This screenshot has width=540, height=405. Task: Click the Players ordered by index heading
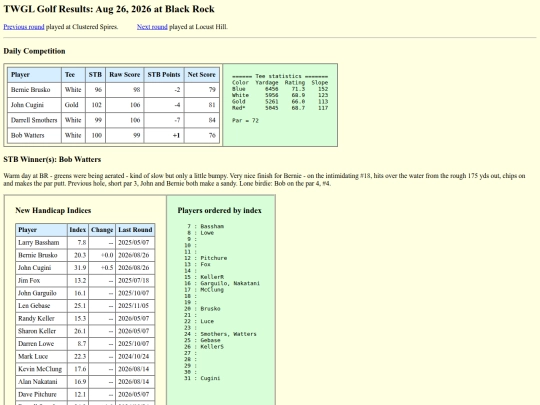[219, 210]
